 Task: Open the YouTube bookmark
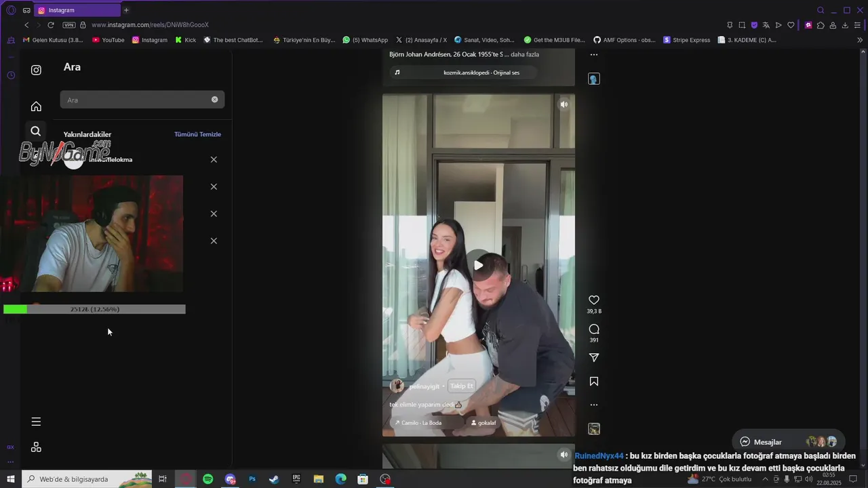108,40
